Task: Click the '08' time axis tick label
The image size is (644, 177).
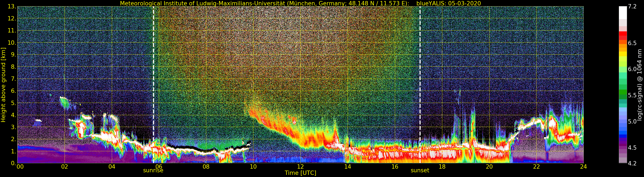Action: pyautogui.click(x=206, y=167)
